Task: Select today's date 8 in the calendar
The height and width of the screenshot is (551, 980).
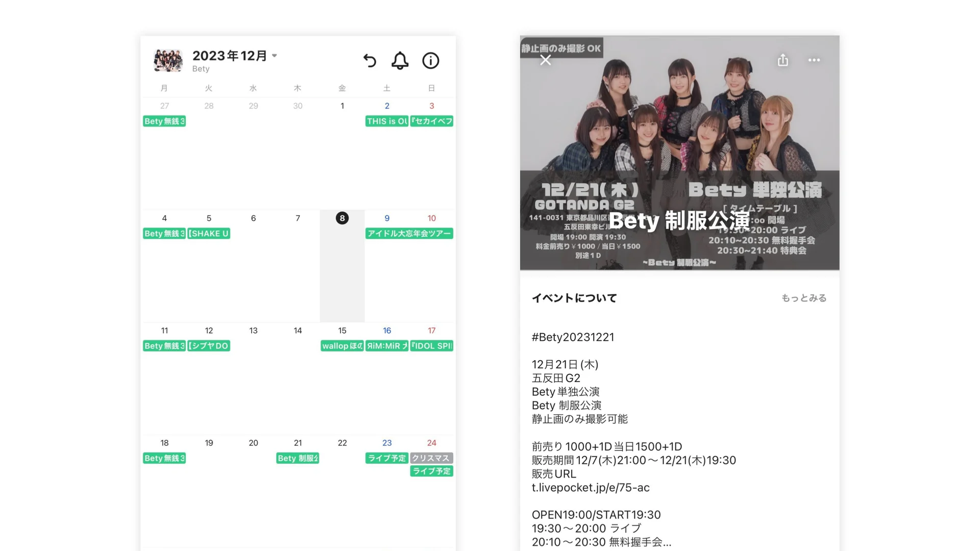Action: [x=342, y=218]
